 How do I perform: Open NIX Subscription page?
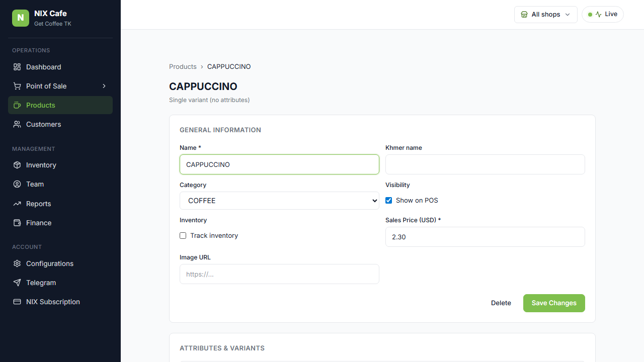click(x=60, y=302)
